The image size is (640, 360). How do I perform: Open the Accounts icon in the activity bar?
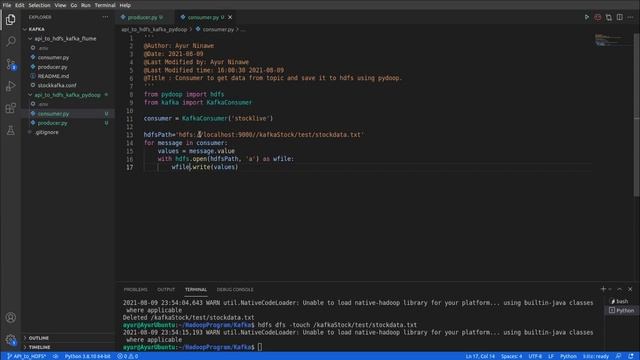point(11,318)
